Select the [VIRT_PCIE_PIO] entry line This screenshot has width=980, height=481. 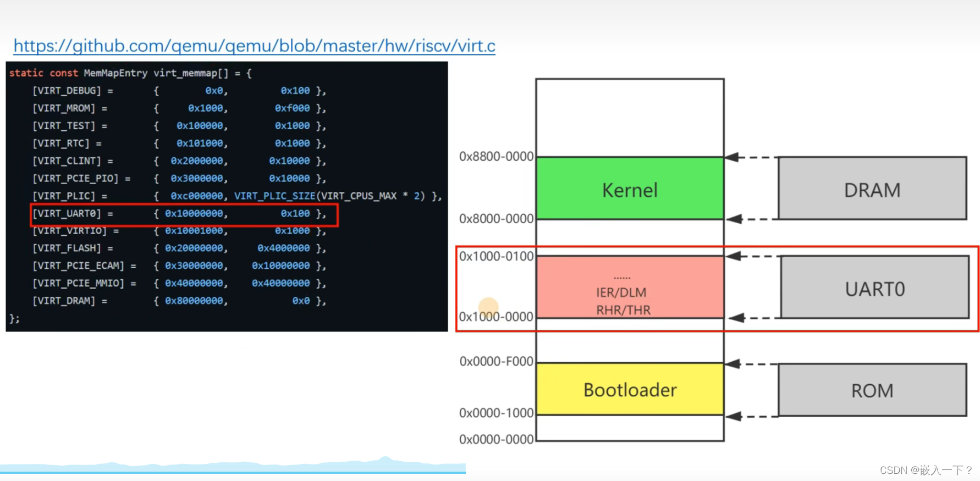(x=179, y=179)
